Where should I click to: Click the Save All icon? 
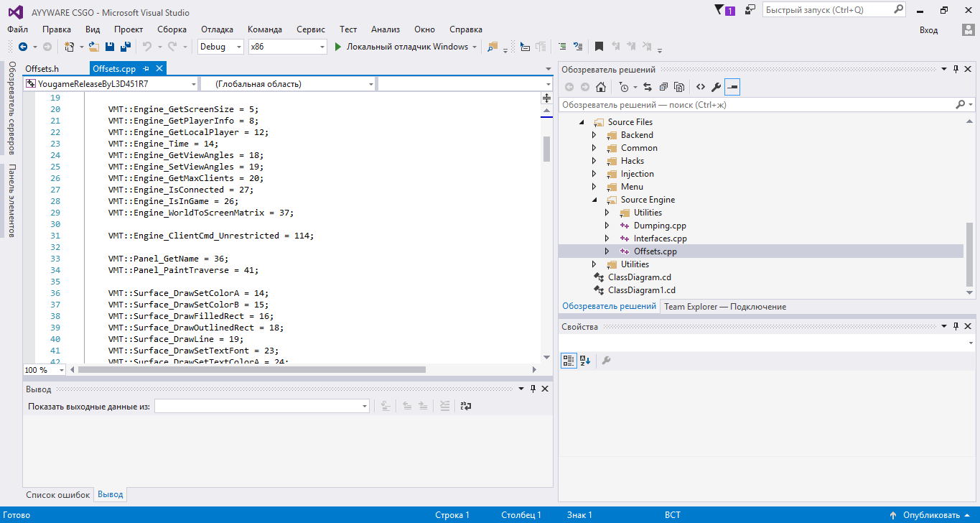tap(125, 47)
